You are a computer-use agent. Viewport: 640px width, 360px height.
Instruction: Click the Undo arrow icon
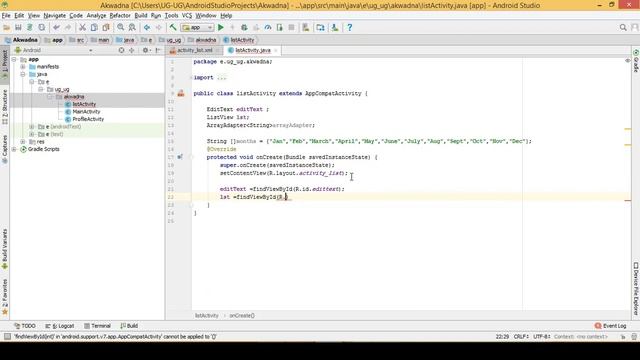56,28
